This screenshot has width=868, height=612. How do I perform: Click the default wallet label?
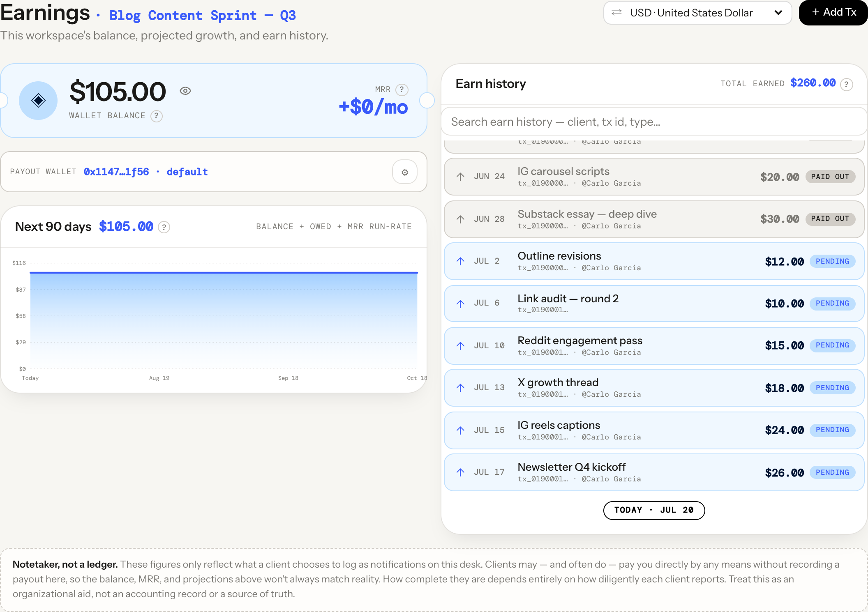coord(187,172)
